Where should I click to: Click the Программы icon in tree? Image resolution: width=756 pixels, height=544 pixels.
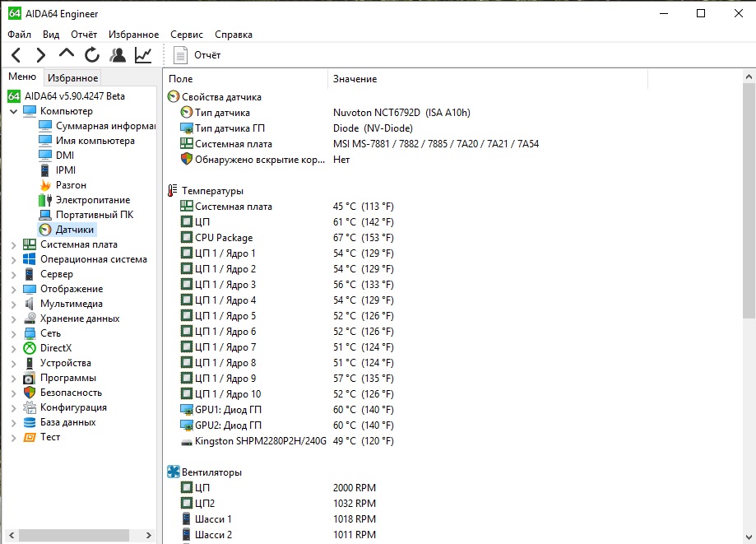[30, 378]
